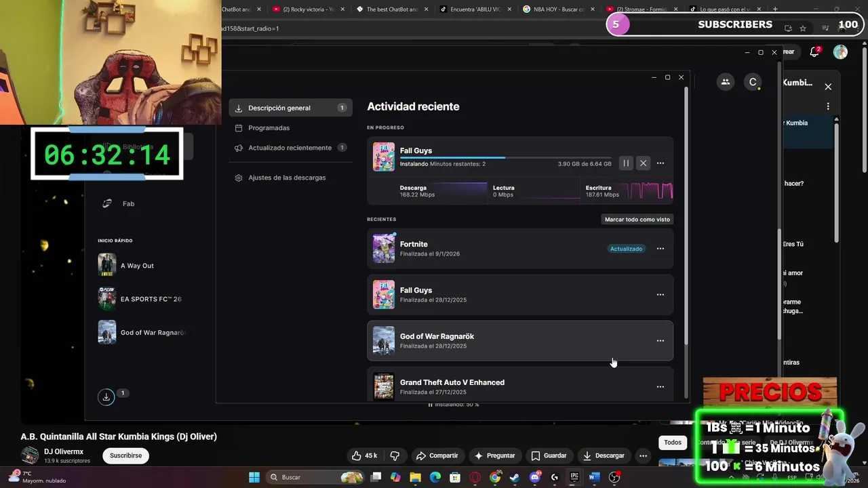
Task: Pause the Fall Guys installation
Action: point(626,163)
